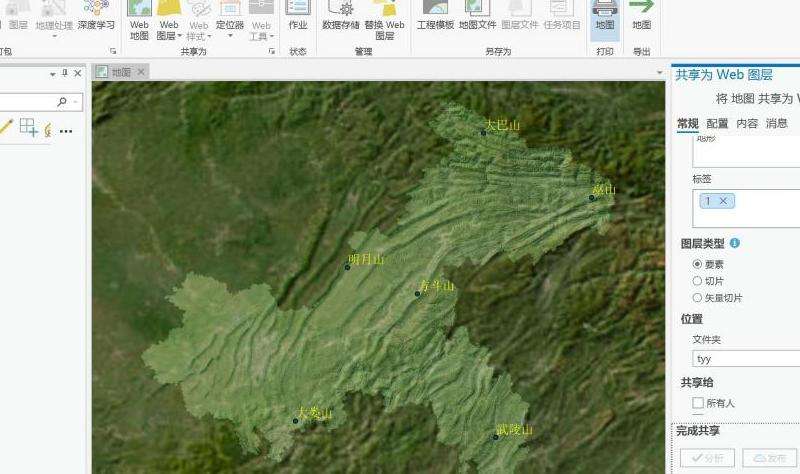Screen dimensions: 800x474
Task: Click the 武陵山 map label
Action: [x=514, y=430]
